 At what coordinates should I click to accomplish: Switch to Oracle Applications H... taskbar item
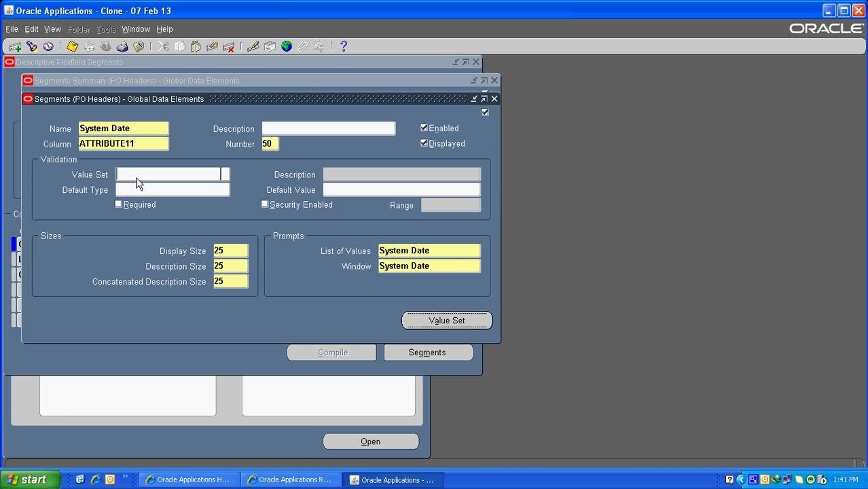pos(189,479)
